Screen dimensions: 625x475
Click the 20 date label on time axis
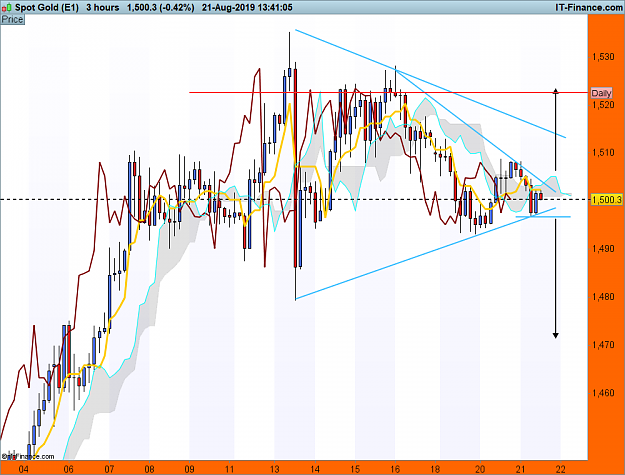[x=480, y=469]
